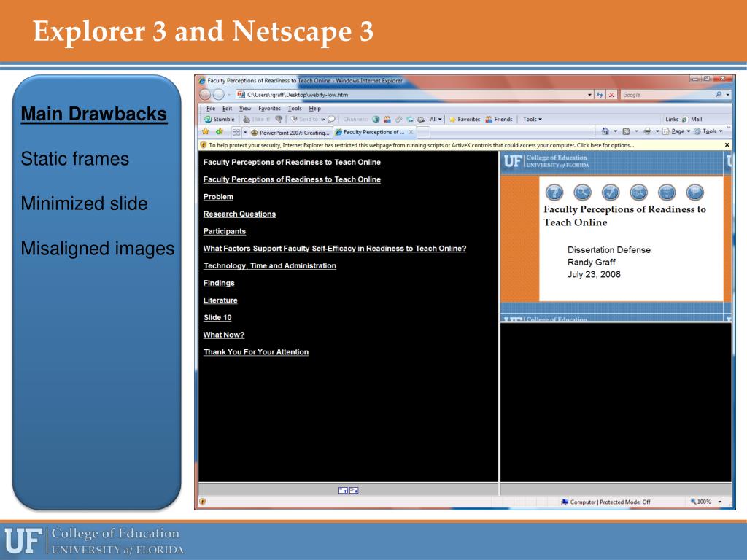Click the second slide navigation icon at bottom
Viewport: 747px width, 560px height.
[x=354, y=490]
